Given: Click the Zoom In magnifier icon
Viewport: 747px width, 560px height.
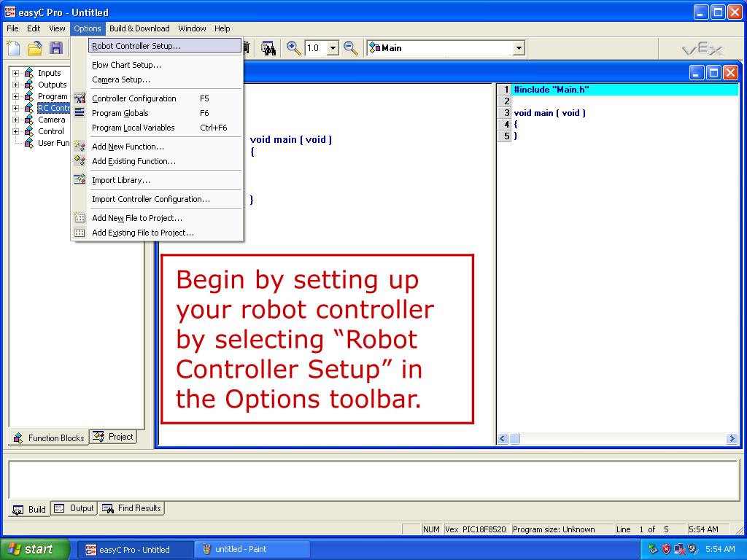Looking at the screenshot, I should click(x=293, y=48).
